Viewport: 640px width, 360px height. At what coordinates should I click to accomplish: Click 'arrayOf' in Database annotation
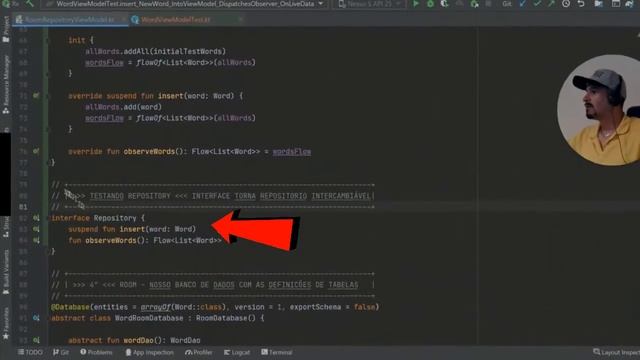pyautogui.click(x=156, y=307)
